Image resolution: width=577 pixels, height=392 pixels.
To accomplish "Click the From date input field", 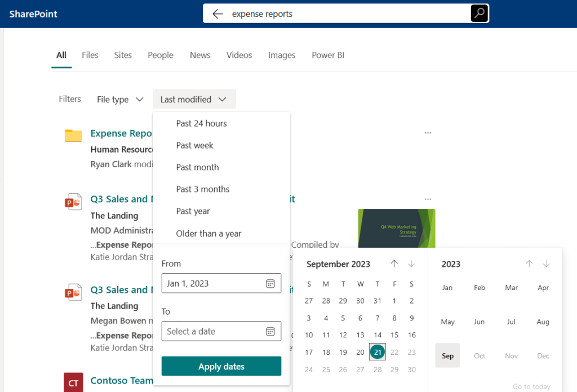I will pos(221,283).
